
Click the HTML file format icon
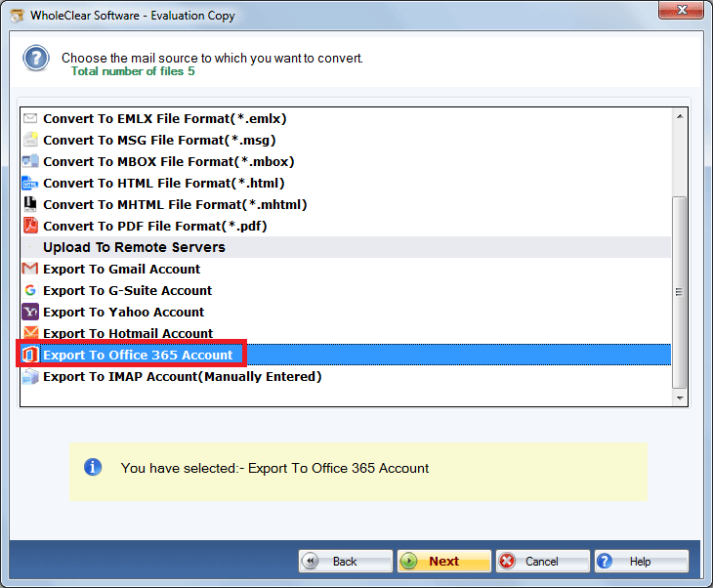tap(30, 183)
